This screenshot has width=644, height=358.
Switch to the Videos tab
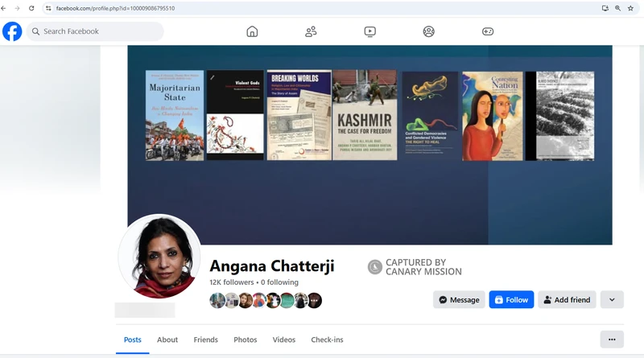(284, 340)
